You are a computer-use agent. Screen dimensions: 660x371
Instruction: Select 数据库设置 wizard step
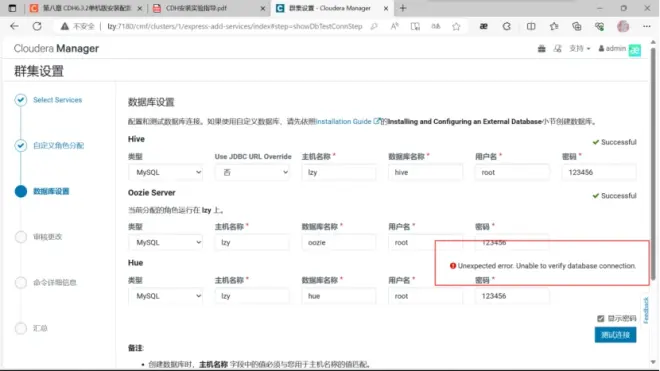pyautogui.click(x=51, y=191)
